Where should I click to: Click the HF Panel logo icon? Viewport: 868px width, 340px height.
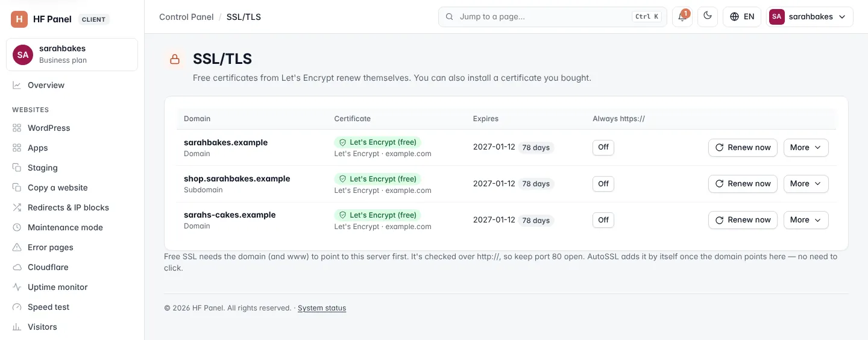(x=19, y=19)
